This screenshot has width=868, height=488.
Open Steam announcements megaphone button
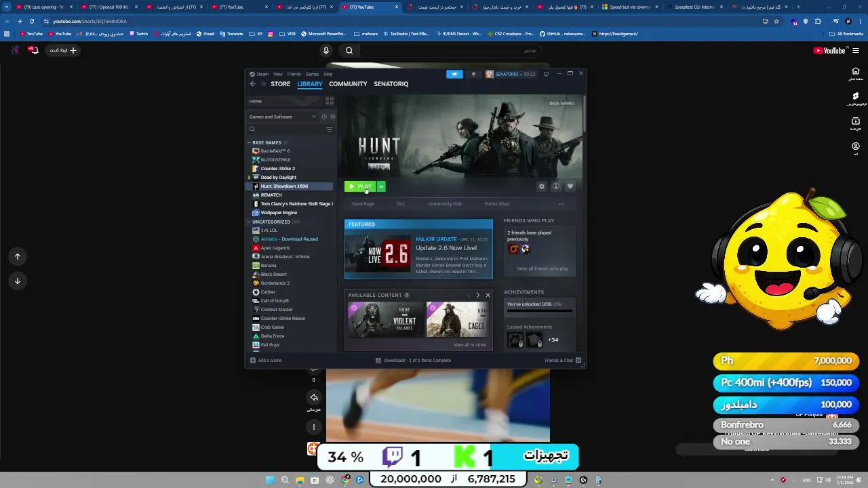click(454, 74)
